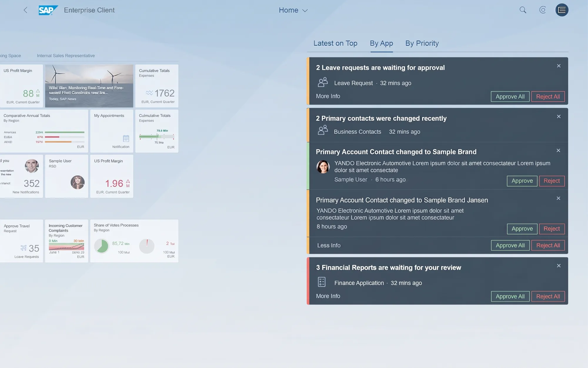Approve All leave requests
This screenshot has height=368, width=588.
[510, 97]
